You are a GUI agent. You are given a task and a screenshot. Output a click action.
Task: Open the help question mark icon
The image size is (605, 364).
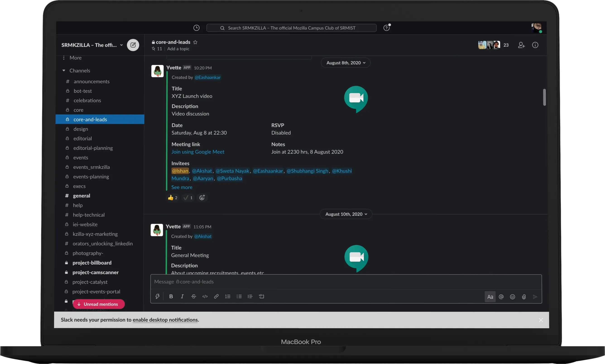pyautogui.click(x=387, y=28)
